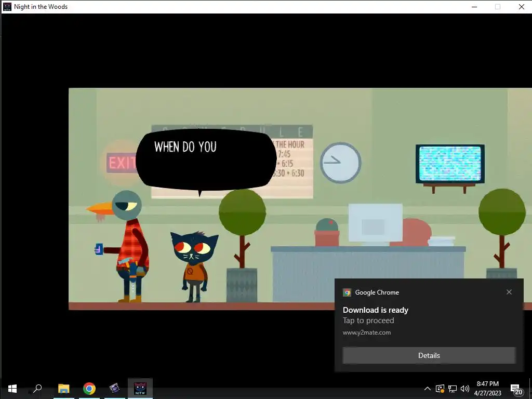Open the Action Center notifications icon

[516, 389]
